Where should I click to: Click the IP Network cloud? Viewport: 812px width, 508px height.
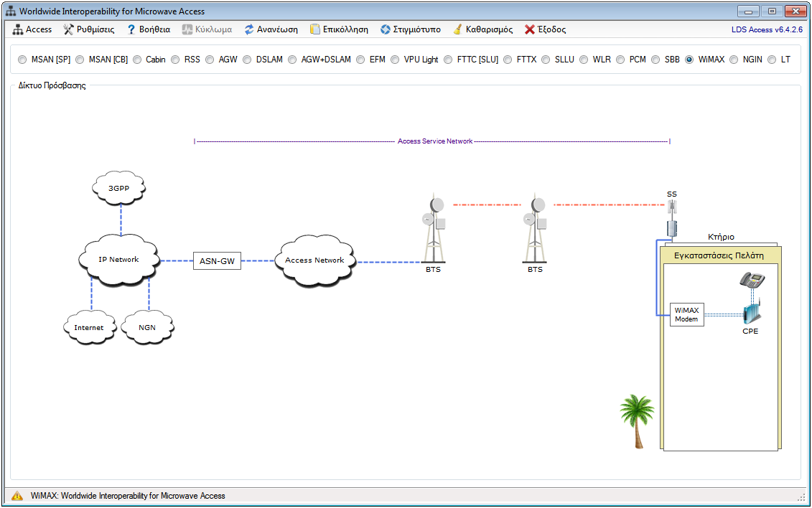(119, 260)
